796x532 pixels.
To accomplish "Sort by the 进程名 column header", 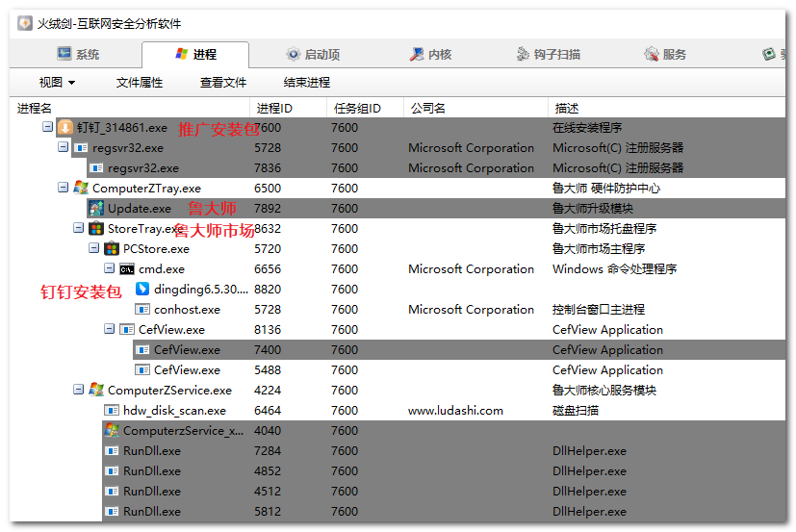I will pos(129,108).
